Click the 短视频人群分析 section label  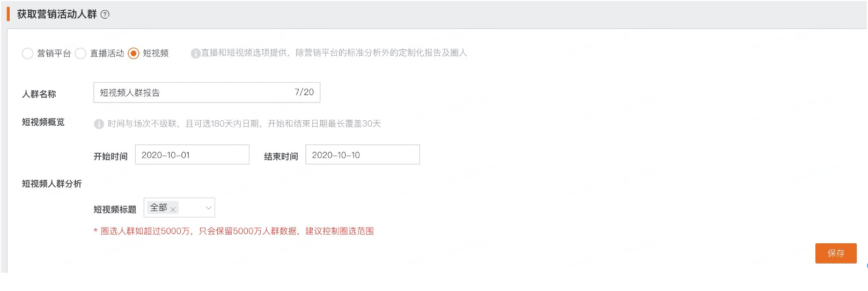(52, 184)
